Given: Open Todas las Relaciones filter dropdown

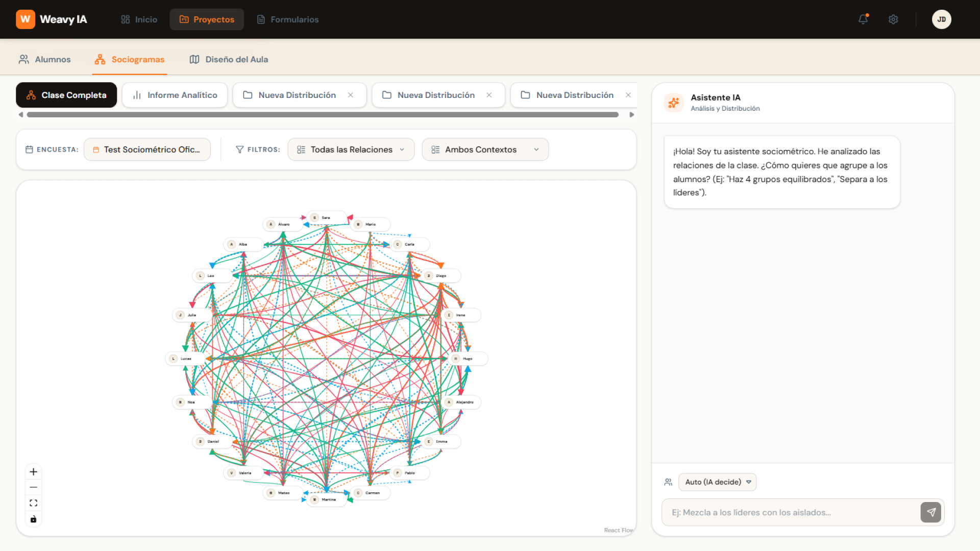Looking at the screenshot, I should (x=351, y=149).
